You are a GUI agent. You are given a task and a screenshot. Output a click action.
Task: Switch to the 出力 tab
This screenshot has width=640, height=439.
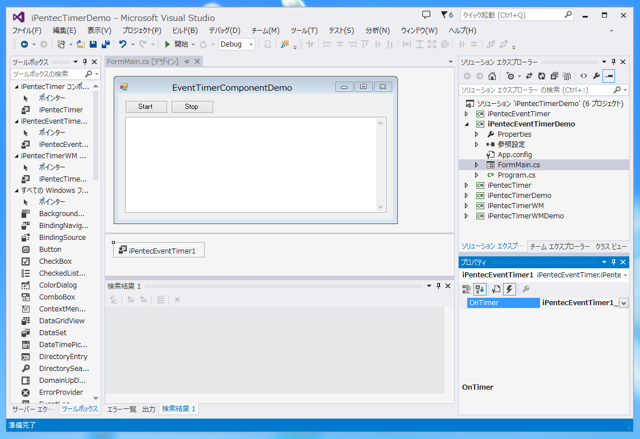149,409
